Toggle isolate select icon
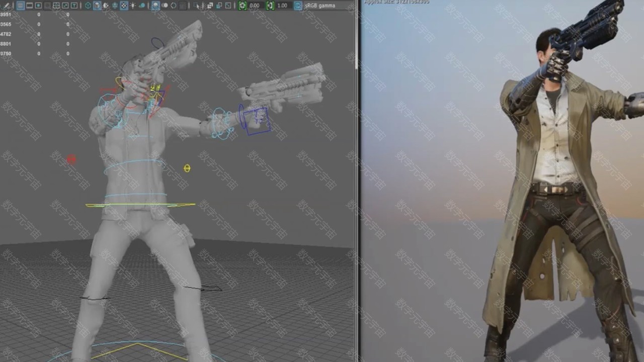644x362 pixels. coord(196,6)
